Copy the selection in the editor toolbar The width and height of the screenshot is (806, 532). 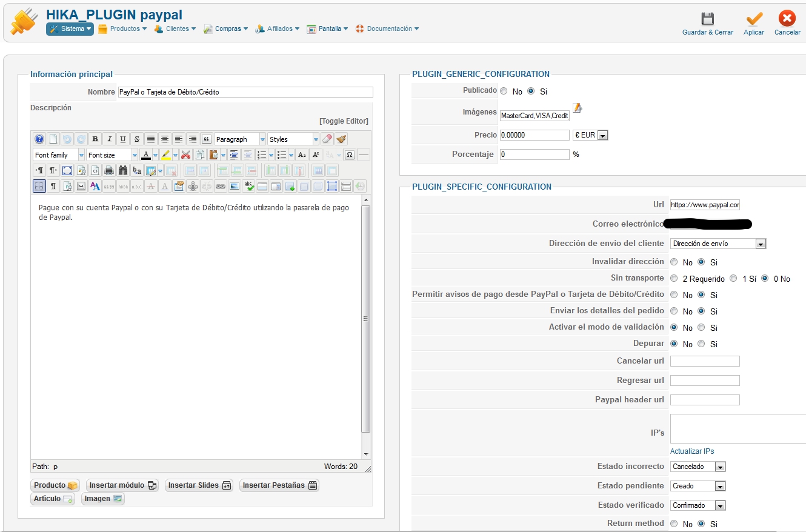199,155
